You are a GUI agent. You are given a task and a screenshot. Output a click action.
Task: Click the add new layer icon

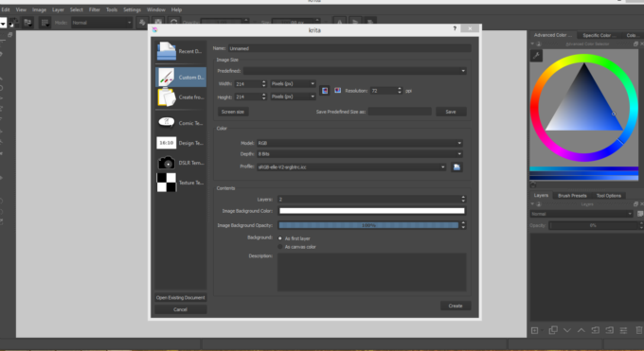click(x=534, y=330)
